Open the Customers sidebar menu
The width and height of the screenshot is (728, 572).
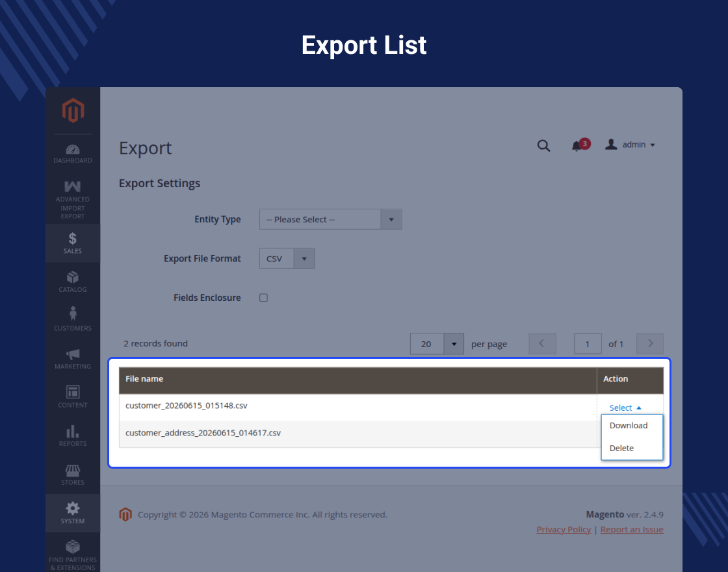73,320
